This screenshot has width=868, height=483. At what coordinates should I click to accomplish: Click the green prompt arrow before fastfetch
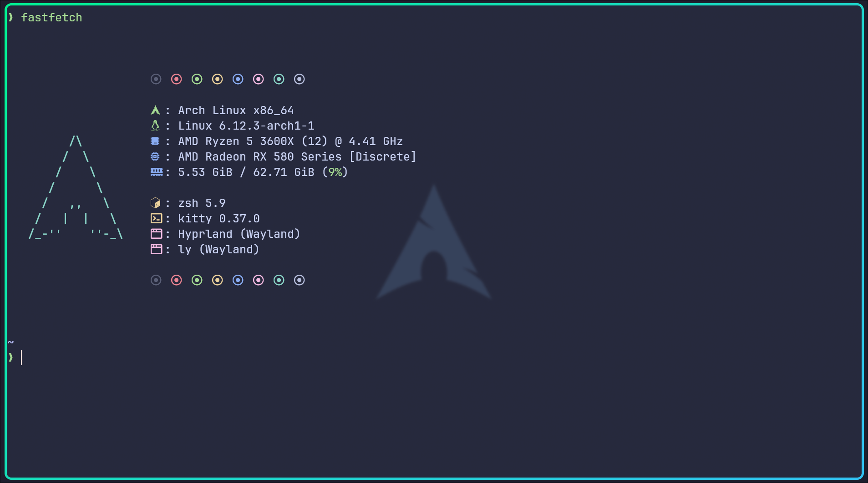click(x=10, y=17)
